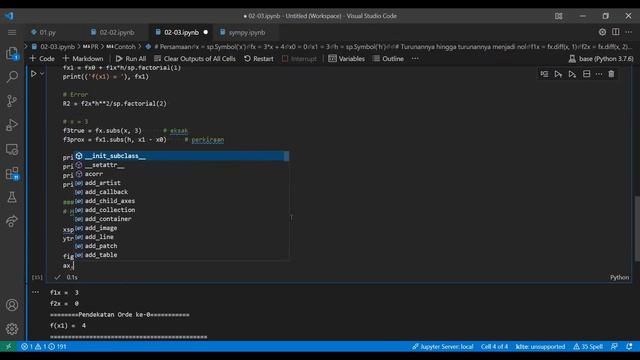
Task: Click 02-03.ipynb breadcrumb segment
Action: click(53, 47)
